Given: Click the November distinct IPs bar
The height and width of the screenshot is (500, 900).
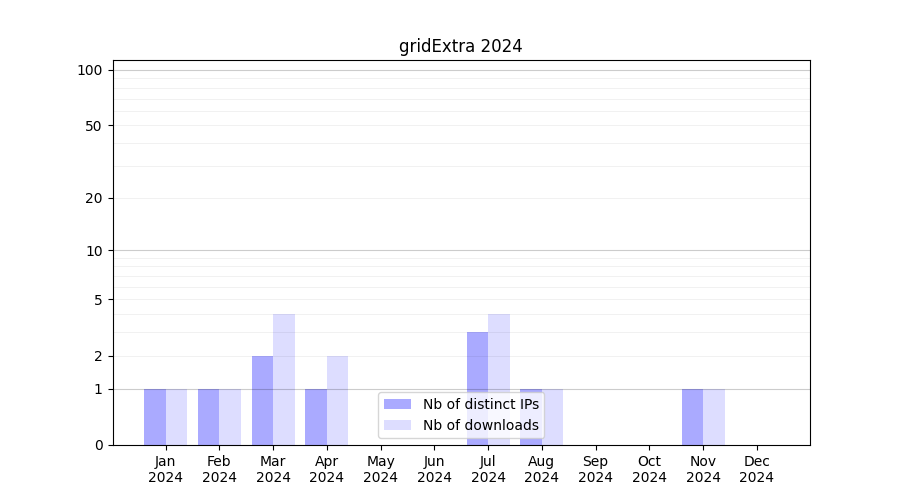Looking at the screenshot, I should point(692,417).
